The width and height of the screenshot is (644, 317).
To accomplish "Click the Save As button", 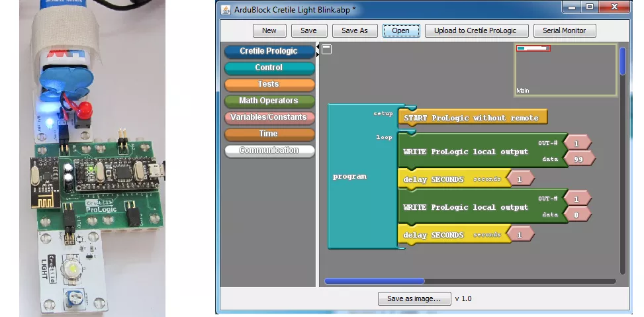I will click(x=355, y=30).
